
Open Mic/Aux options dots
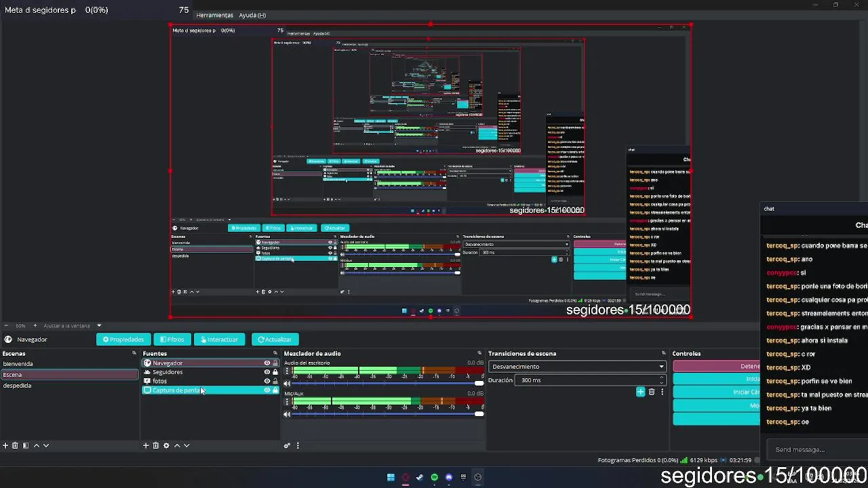[287, 402]
